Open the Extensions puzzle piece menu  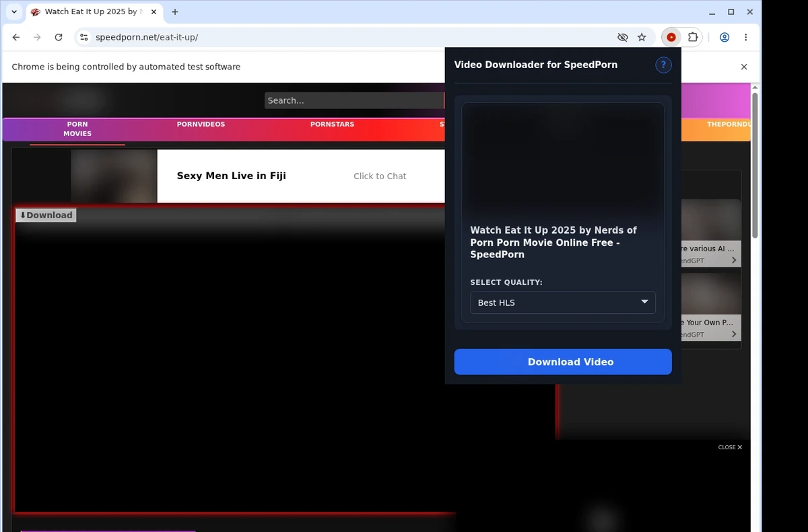click(692, 38)
